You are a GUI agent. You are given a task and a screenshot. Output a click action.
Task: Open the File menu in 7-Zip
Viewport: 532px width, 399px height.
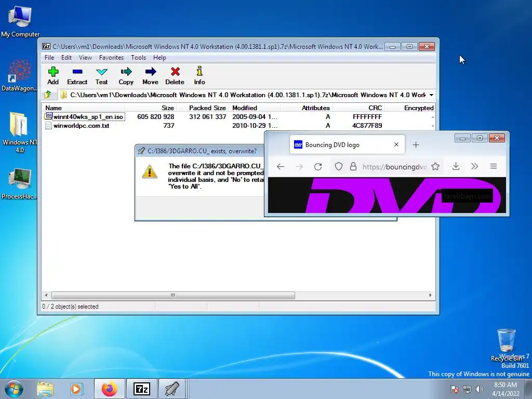(49, 58)
